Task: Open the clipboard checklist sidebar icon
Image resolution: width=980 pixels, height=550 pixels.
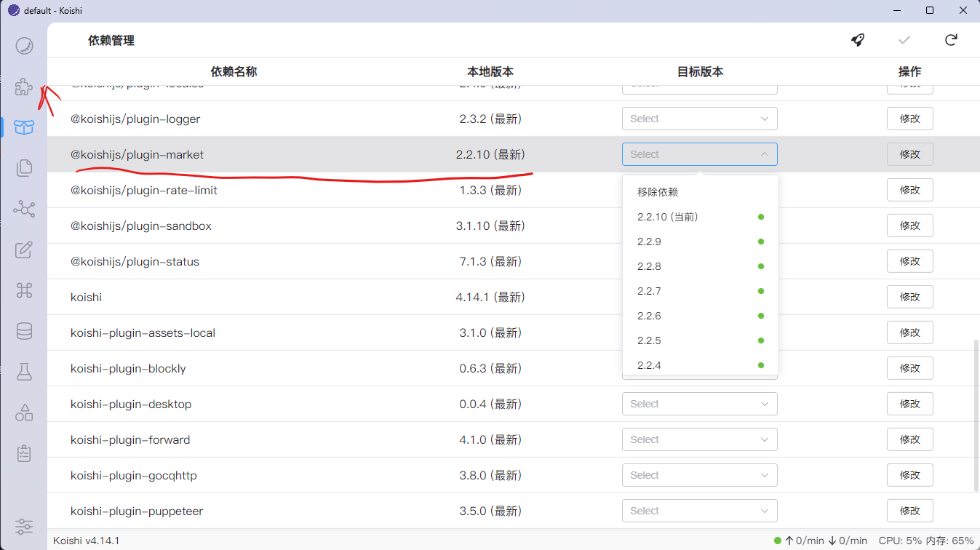Action: pyautogui.click(x=24, y=454)
